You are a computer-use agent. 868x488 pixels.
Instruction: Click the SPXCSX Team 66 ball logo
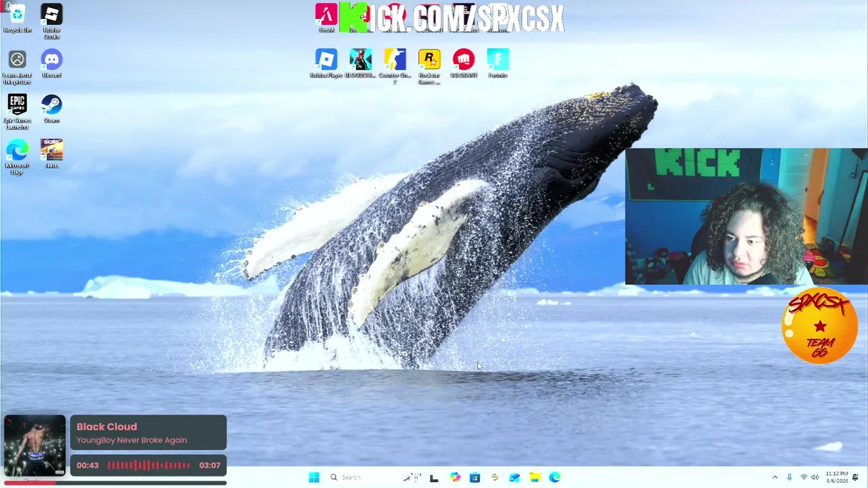click(x=819, y=325)
